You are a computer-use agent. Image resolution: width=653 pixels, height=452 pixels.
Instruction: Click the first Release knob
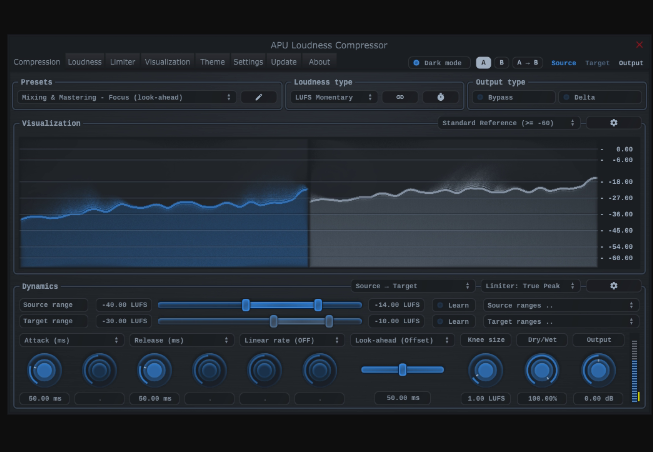point(155,370)
